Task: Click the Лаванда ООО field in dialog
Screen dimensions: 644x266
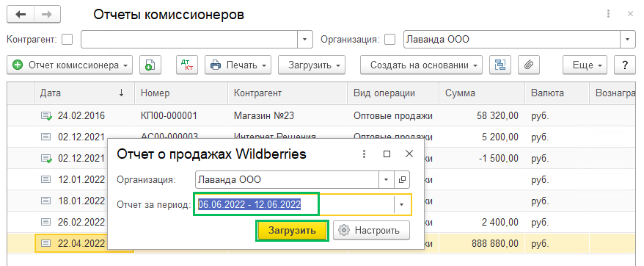Action: coord(287,180)
